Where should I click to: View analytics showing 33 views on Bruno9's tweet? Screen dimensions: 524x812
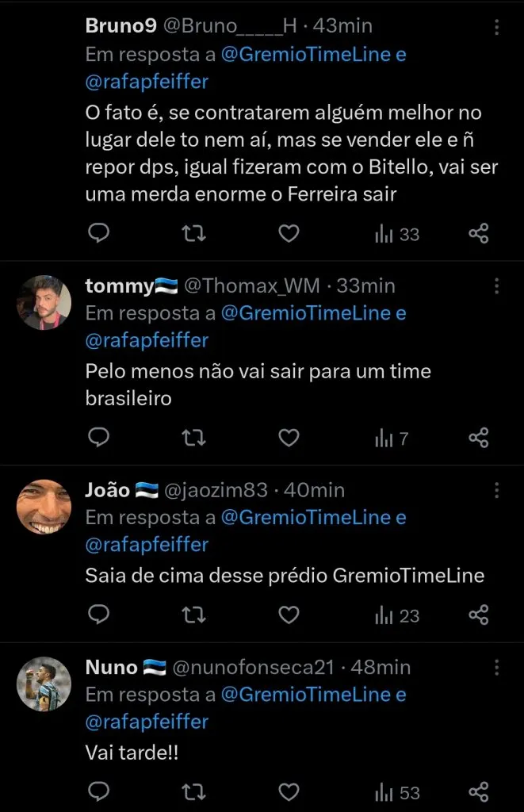[x=388, y=234]
